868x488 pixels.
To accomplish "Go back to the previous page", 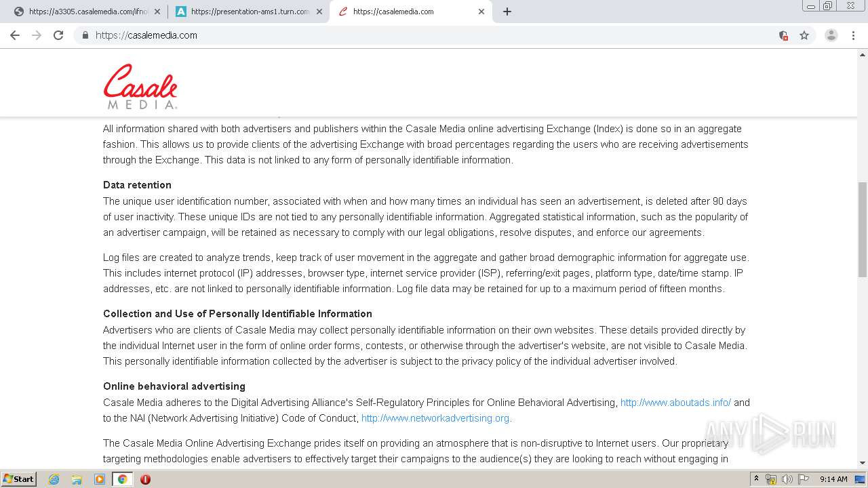I will [15, 35].
